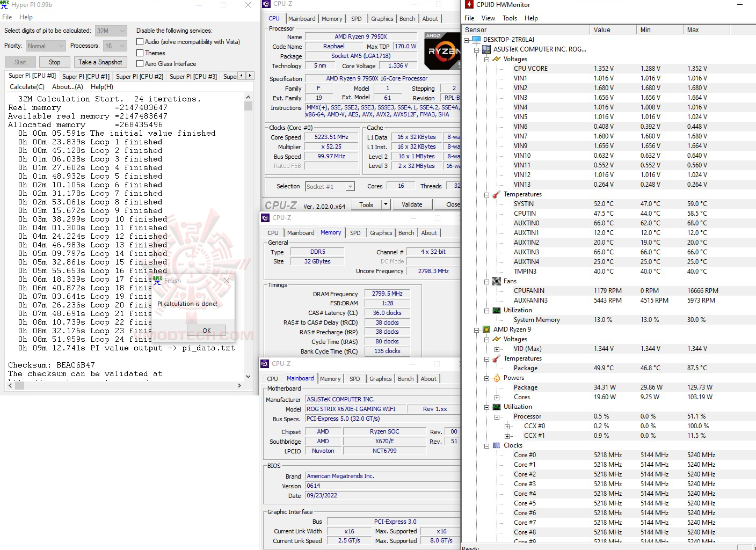The height and width of the screenshot is (550, 756).
Task: Click the Utilization icon above System Memory
Action: click(497, 310)
